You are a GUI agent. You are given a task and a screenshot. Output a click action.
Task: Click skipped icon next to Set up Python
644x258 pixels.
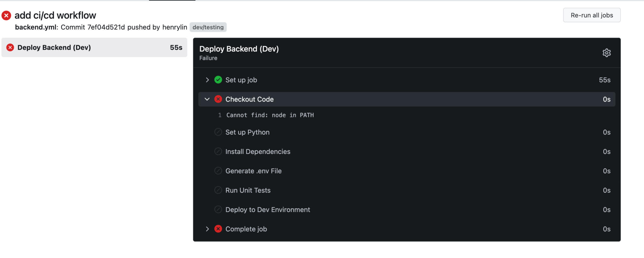point(218,132)
